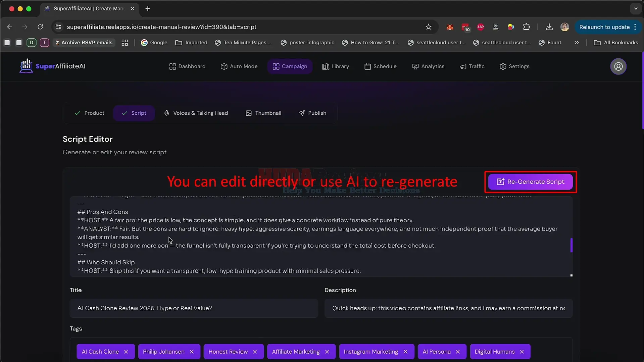Click the address bar URL
The image size is (644, 362).
[x=161, y=27]
